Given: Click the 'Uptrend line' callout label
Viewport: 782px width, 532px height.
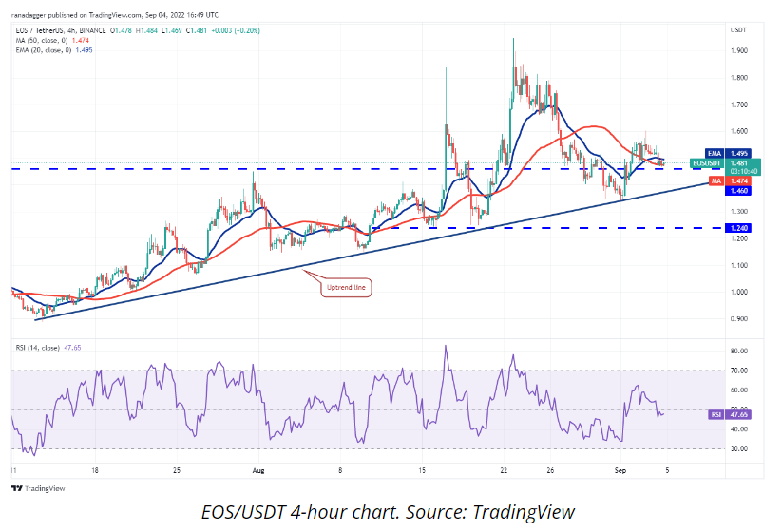Looking at the screenshot, I should [346, 287].
